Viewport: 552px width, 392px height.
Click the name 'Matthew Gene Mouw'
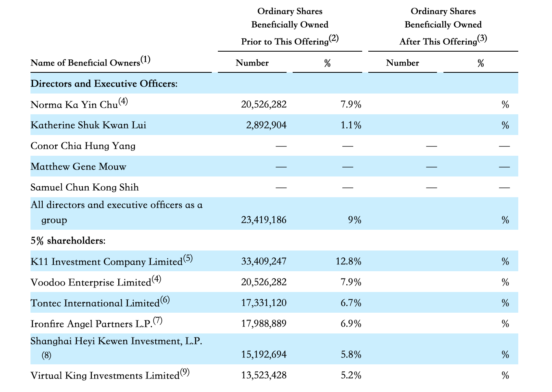pyautogui.click(x=78, y=167)
